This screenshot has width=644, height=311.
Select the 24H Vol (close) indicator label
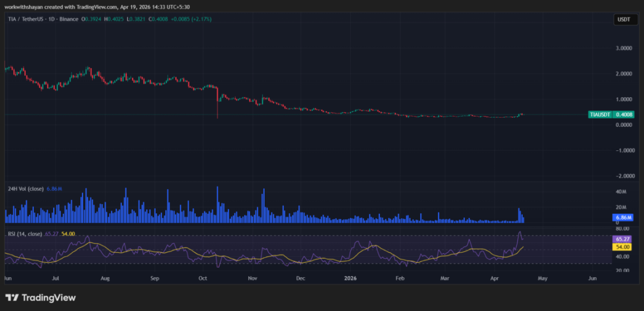(27, 189)
